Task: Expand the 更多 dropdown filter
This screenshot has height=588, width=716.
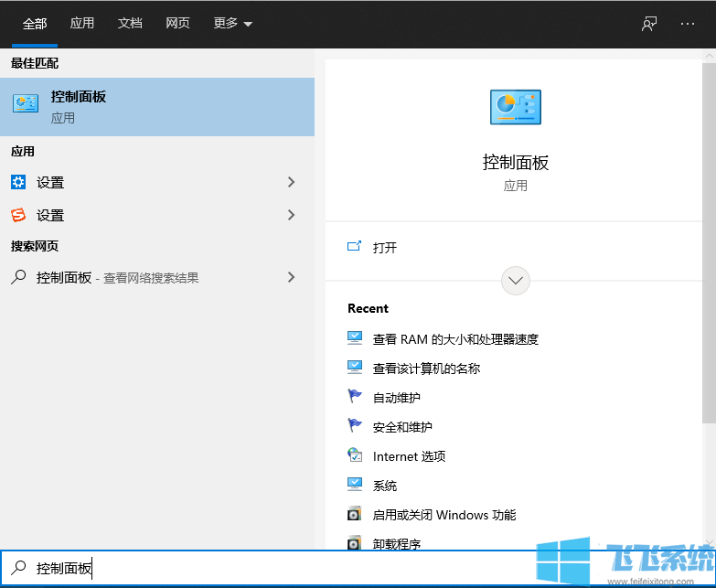Action: click(x=232, y=24)
